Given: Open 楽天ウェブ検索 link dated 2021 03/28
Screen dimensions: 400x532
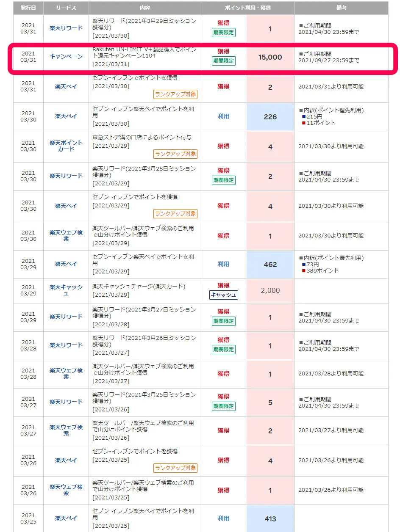Looking at the screenshot, I should pyautogui.click(x=66, y=374).
